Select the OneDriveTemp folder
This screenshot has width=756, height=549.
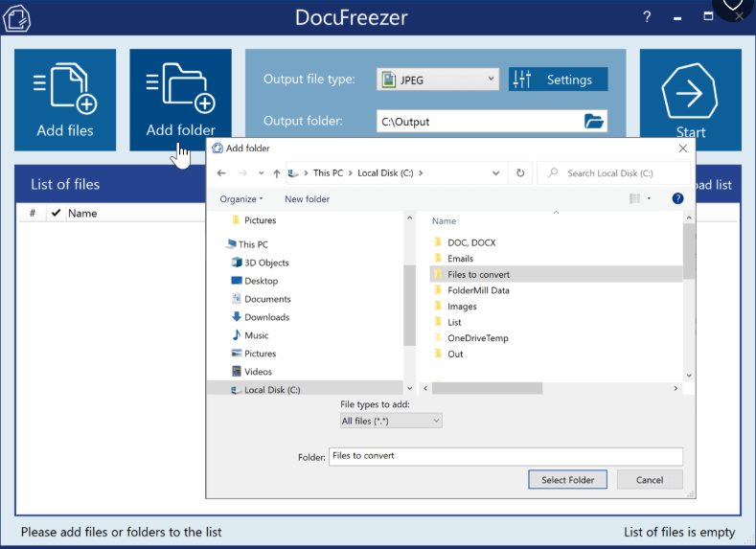pos(477,338)
